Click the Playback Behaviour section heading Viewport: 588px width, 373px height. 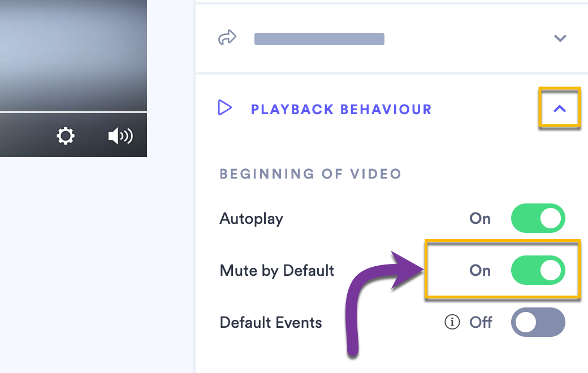point(341,109)
